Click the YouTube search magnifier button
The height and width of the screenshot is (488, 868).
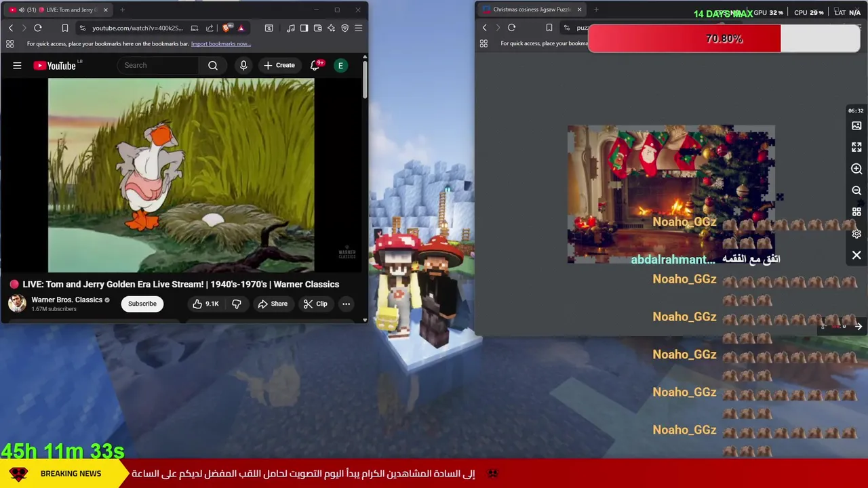(213, 65)
